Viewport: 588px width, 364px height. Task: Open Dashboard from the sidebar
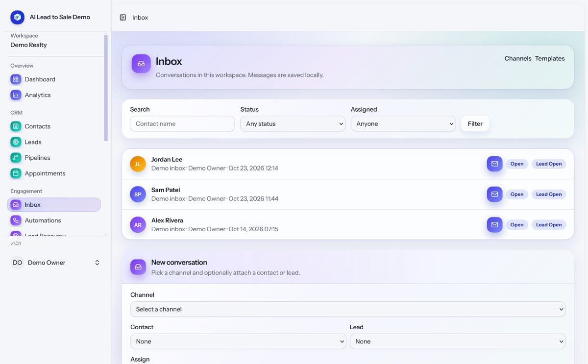[x=54, y=79]
